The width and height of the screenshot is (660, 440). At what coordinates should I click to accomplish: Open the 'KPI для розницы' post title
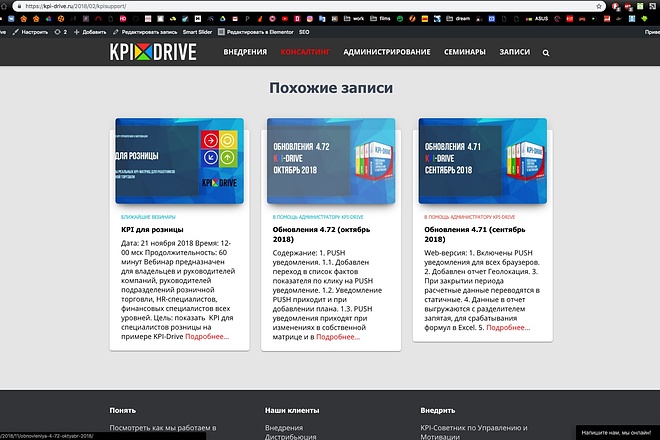pyautogui.click(x=152, y=229)
